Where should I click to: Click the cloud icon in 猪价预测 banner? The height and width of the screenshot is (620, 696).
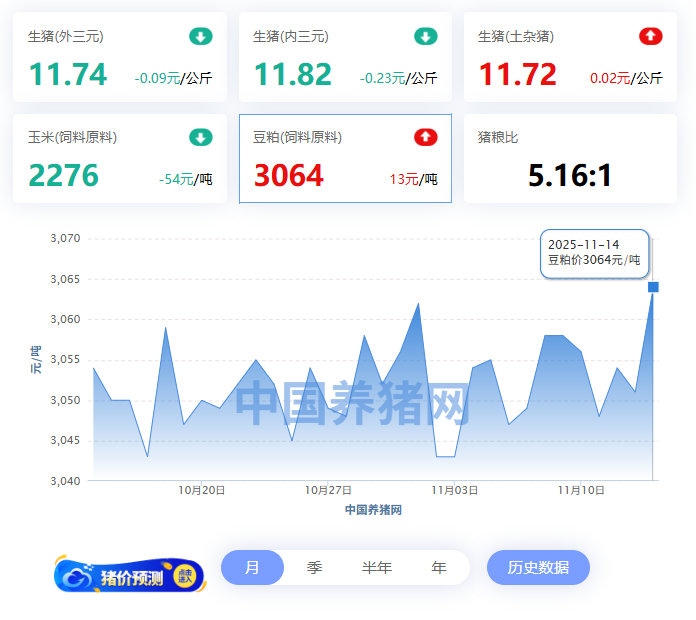pyautogui.click(x=78, y=576)
